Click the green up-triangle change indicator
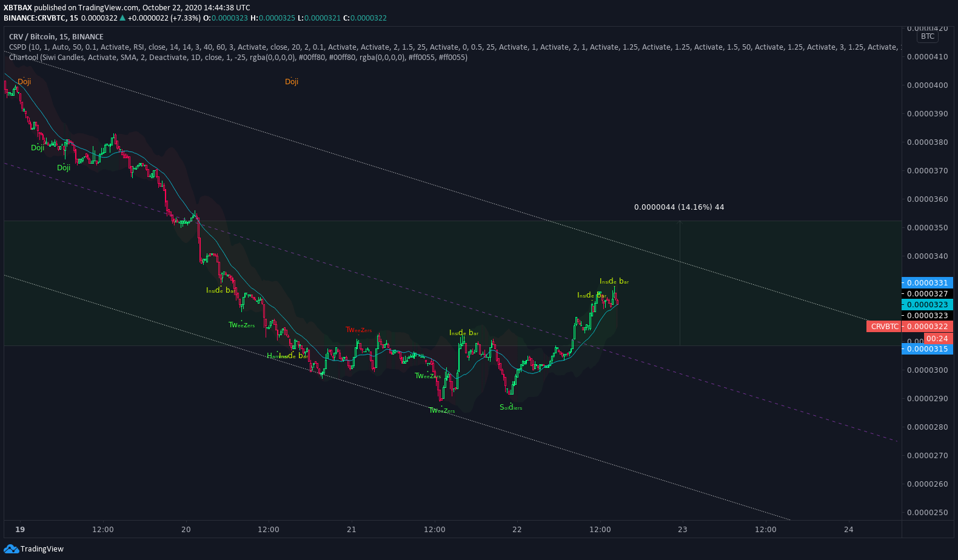The image size is (958, 560). (122, 18)
